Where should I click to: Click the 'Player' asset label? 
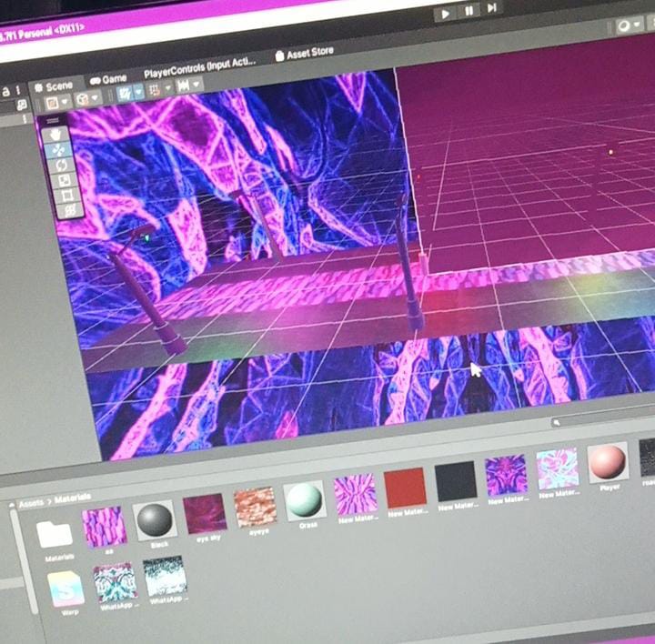(610, 488)
